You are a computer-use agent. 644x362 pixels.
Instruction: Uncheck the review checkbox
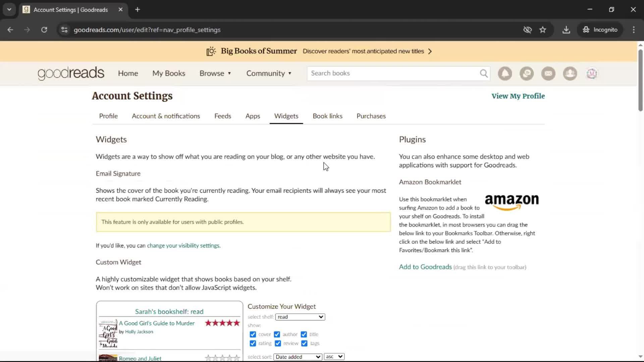[x=278, y=344]
